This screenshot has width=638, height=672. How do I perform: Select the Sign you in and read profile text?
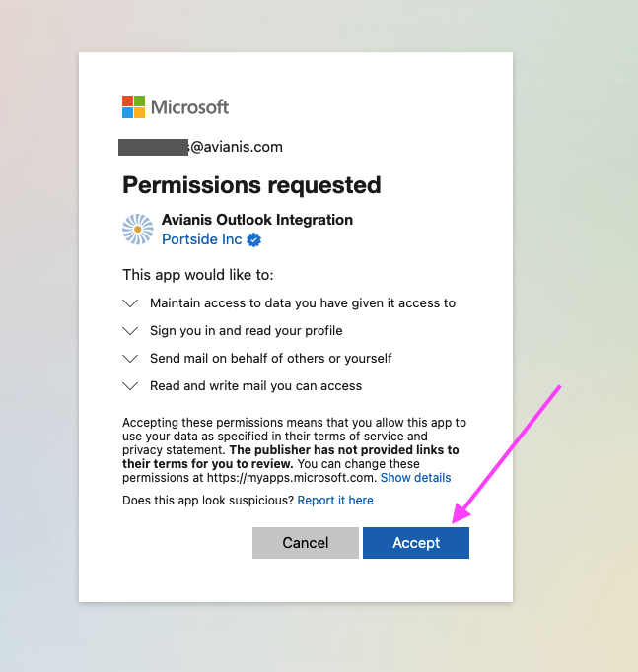pos(247,330)
